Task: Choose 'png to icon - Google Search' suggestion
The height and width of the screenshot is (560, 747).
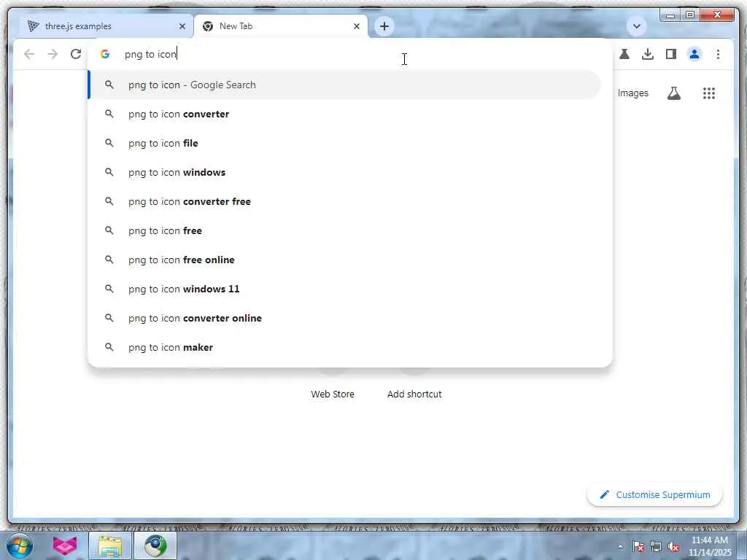Action: (x=344, y=85)
